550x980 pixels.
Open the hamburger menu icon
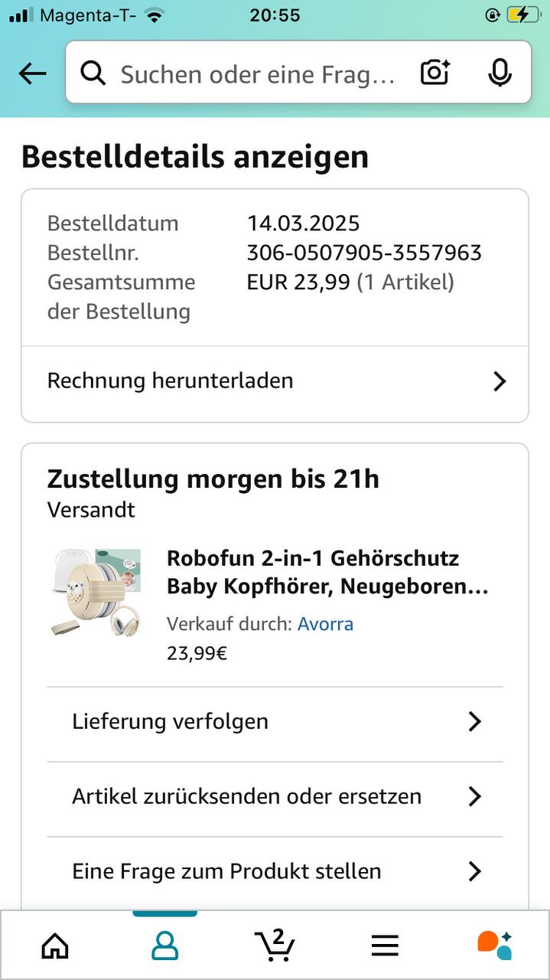385,946
